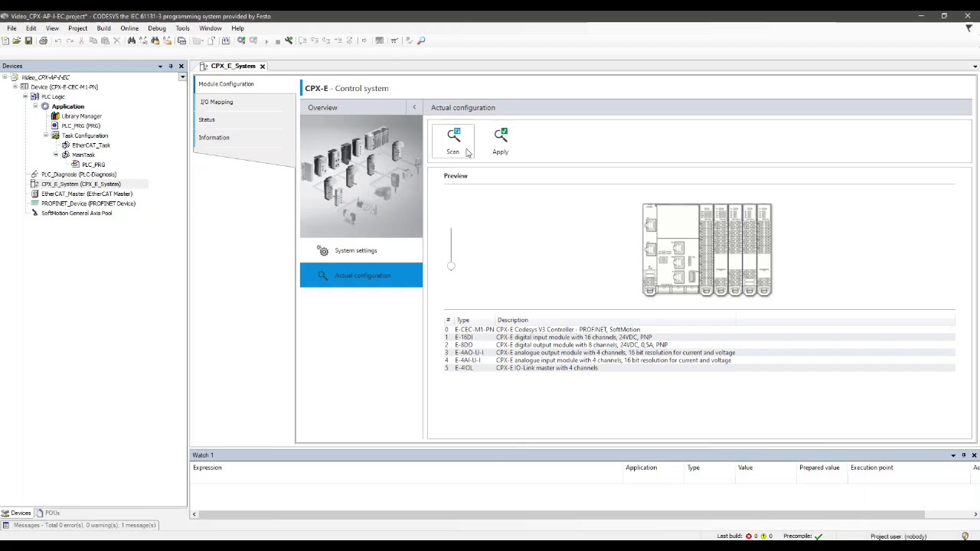Image resolution: width=980 pixels, height=551 pixels.
Task: Collapse the Overview pane with the chevron
Action: (414, 107)
